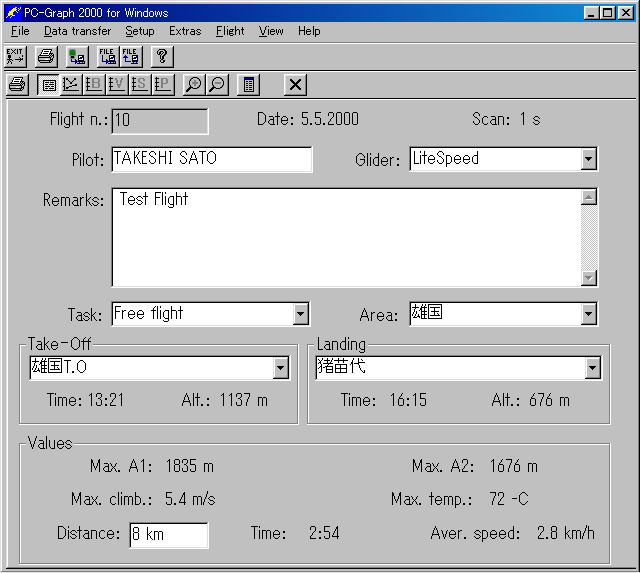Open the Data transfer menu
Screen dimensions: 640x573
[77, 31]
